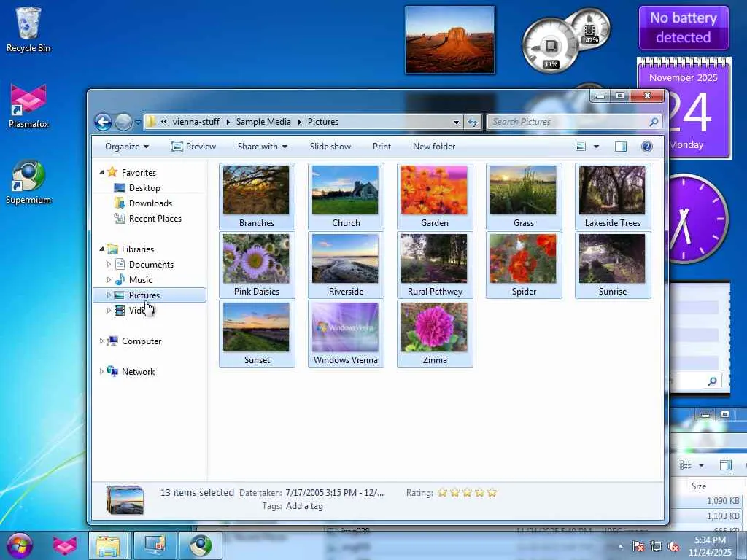Select the Music library

(141, 279)
